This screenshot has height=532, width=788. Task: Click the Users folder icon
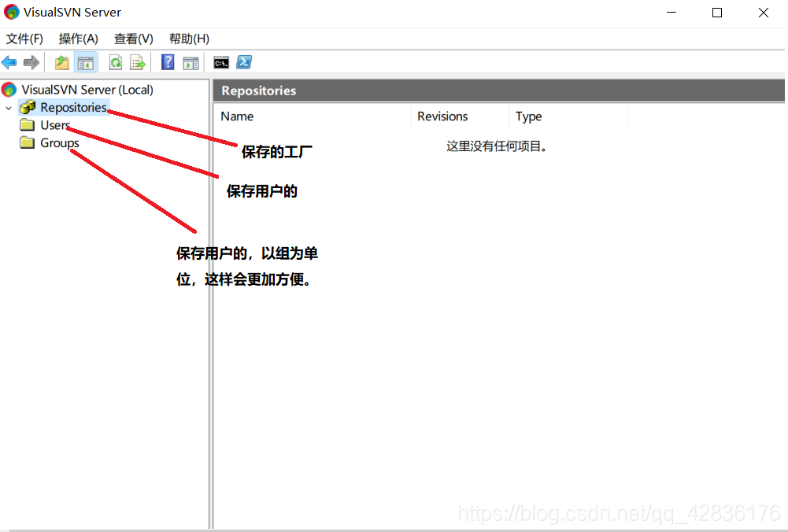pyautogui.click(x=27, y=125)
